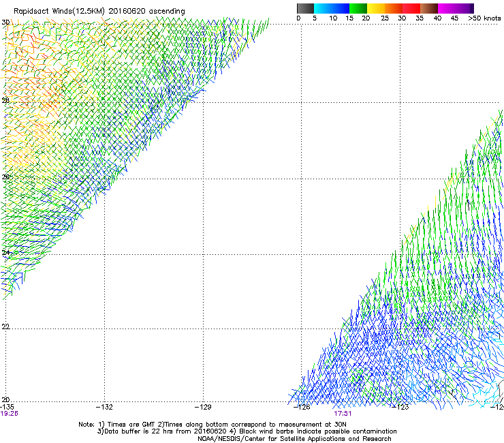Click the gray 0-5 knots legend segment

305,8
